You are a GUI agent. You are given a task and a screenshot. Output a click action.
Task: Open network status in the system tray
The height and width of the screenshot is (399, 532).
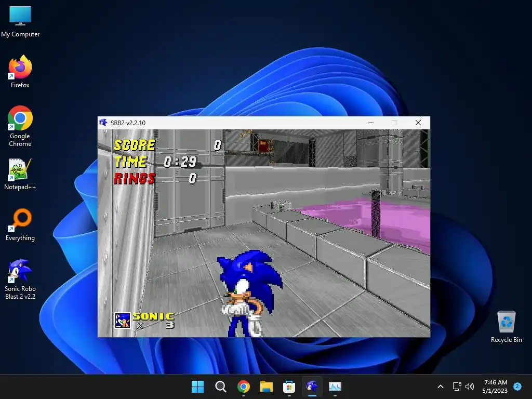(457, 387)
